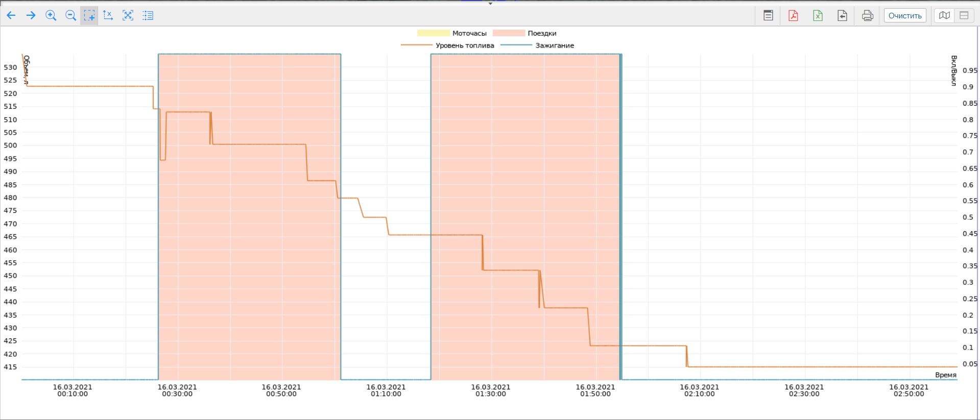
Task: Toggle the rectangle area selection zoom tool
Action: [x=89, y=15]
